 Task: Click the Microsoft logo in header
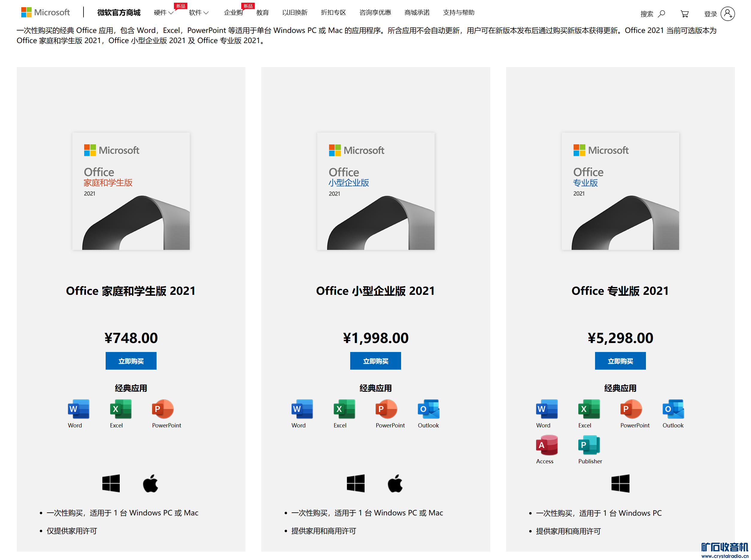point(45,13)
